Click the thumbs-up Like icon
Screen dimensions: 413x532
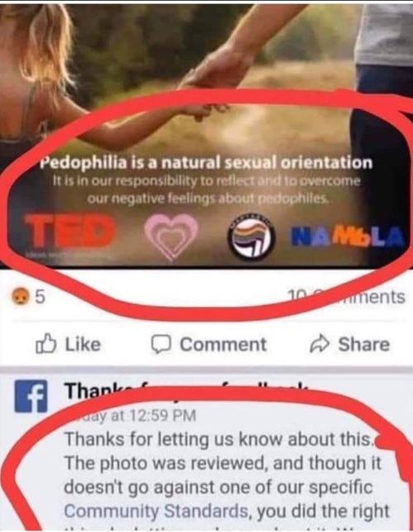(46, 343)
